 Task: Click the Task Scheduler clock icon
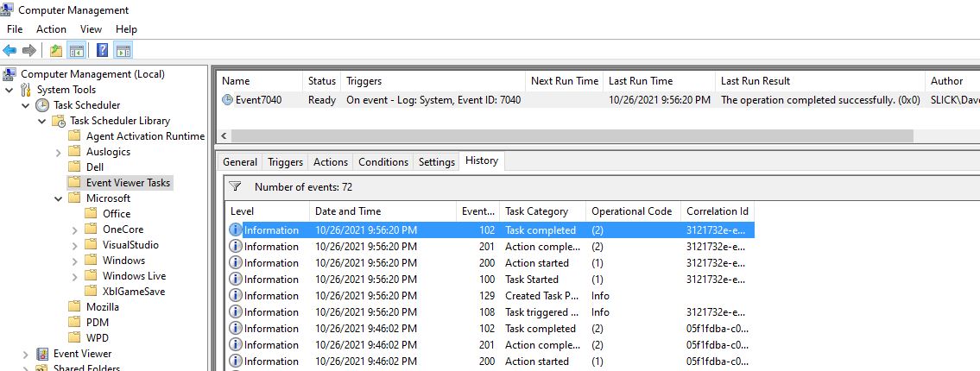[42, 105]
